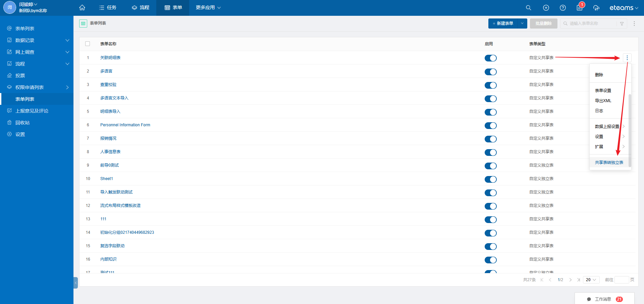Image resolution: width=644 pixels, height=304 pixels.
Task: Toggle the 内部知识 enable switch
Action: [x=490, y=260]
